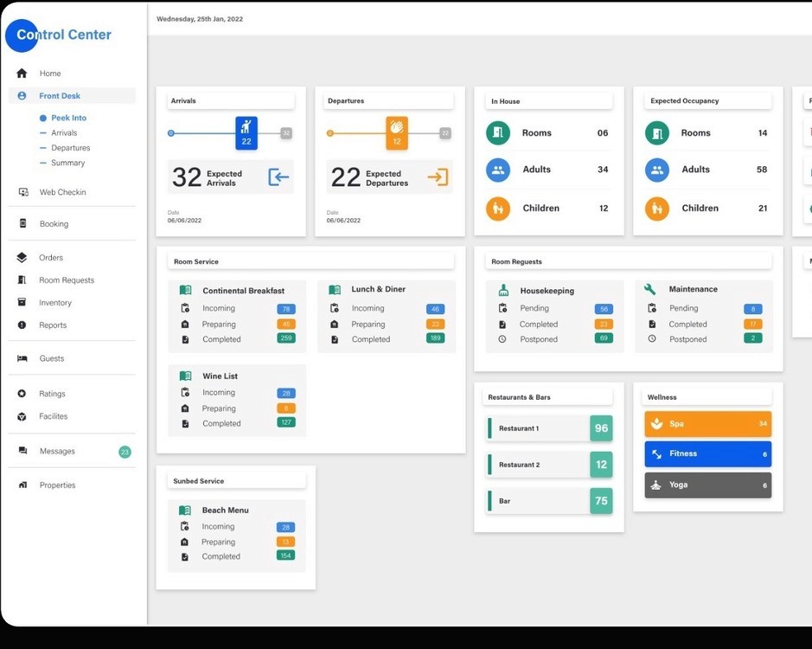This screenshot has height=649, width=812.
Task: Click the Lunch & Diner menu book icon
Action: 335,290
